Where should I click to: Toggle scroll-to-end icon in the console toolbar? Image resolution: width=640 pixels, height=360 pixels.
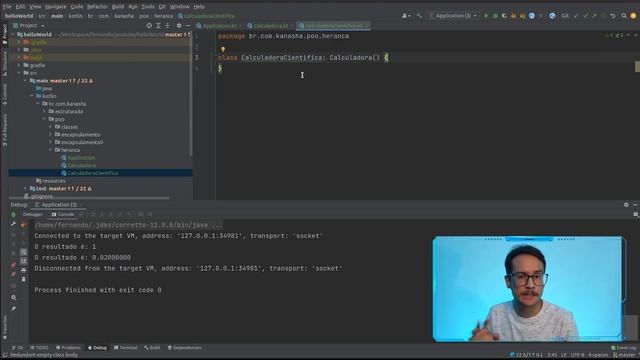(24, 261)
